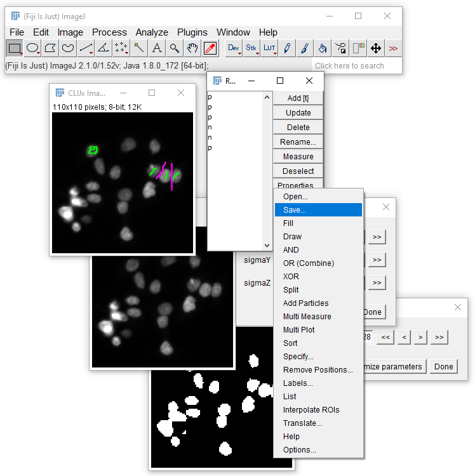Choose Fill in the popup menu
This screenshot has height=476, width=475.
point(318,223)
